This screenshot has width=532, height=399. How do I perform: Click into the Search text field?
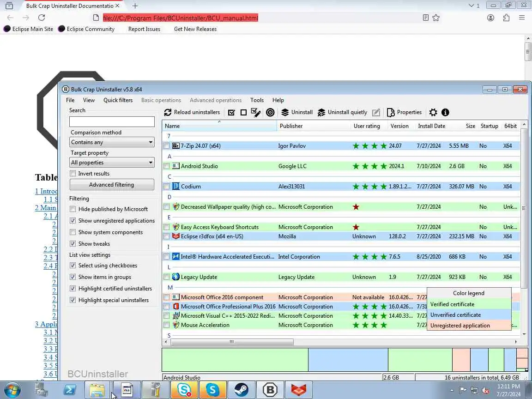112,122
